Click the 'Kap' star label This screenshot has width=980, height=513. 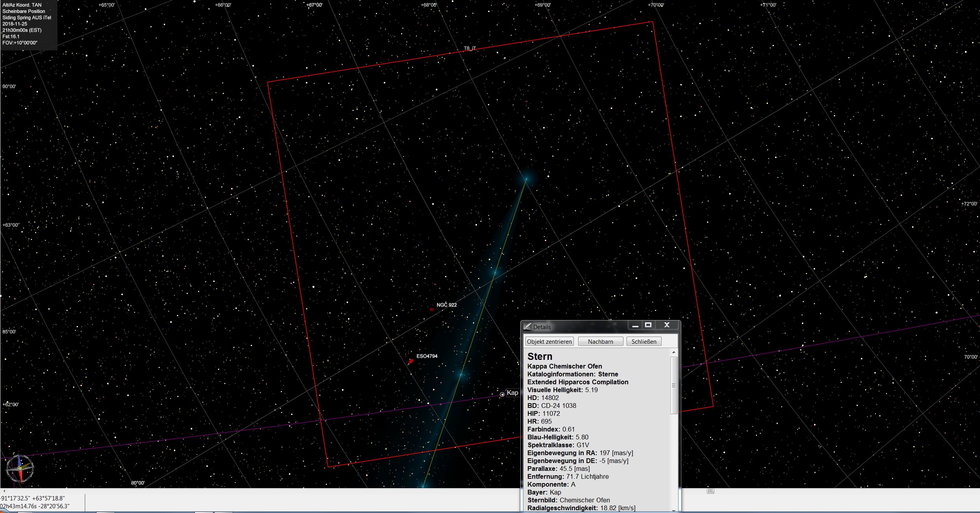(x=512, y=393)
